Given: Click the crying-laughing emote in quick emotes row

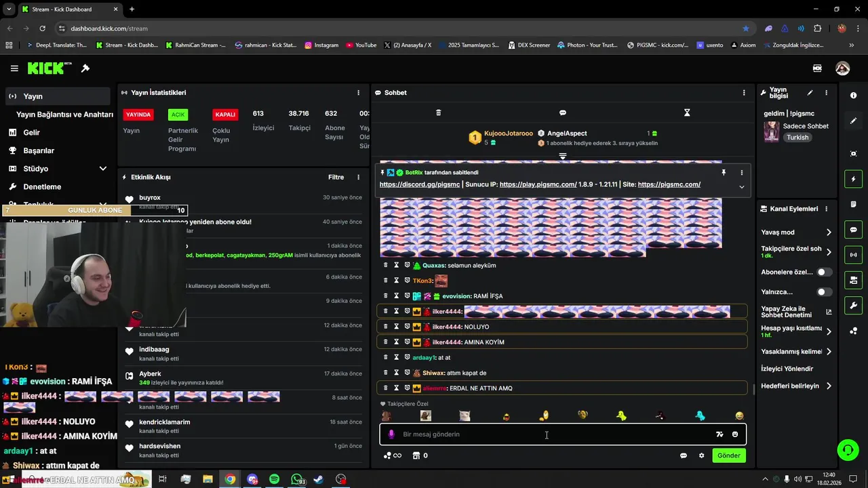Looking at the screenshot, I should click(x=739, y=415).
